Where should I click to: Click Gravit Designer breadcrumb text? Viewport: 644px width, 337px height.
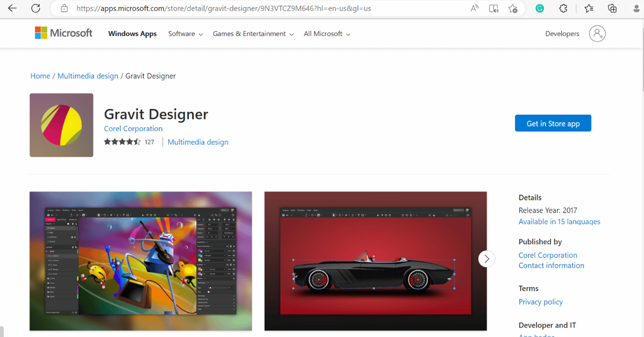(151, 76)
